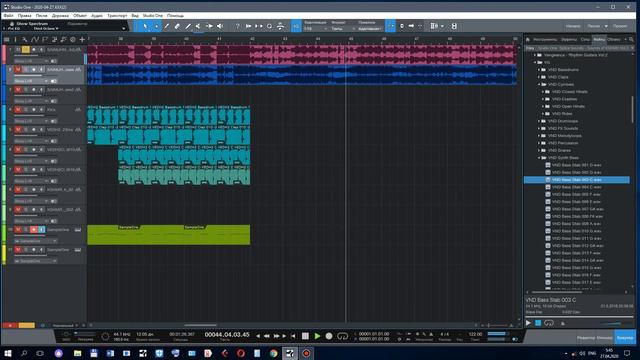Click the browser search magnifier icon
This screenshot has width=640, height=360.
[631, 40]
